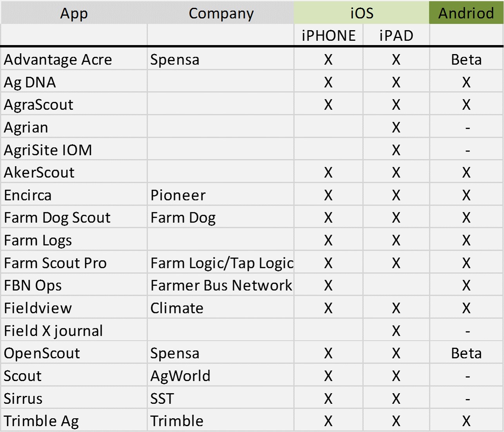Click the App column header

(x=74, y=13)
